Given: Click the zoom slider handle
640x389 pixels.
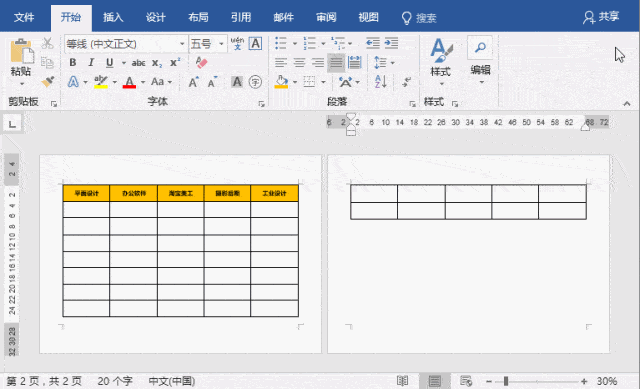Looking at the screenshot, I should coord(506,381).
